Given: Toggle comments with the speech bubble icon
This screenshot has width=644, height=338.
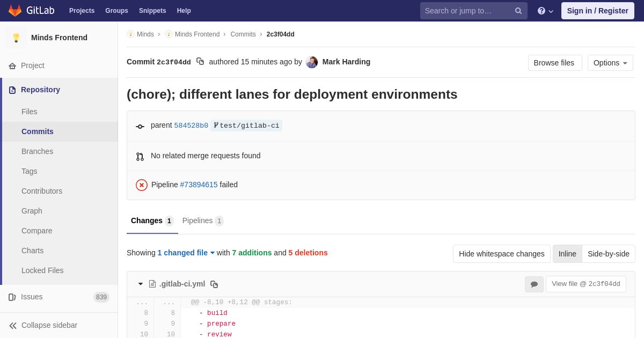Looking at the screenshot, I should pos(534,284).
